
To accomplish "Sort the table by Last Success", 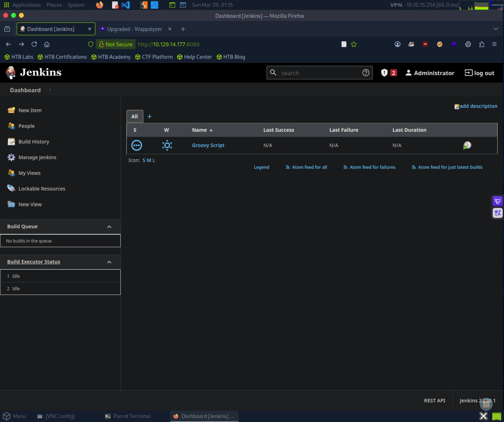I will pos(279,130).
